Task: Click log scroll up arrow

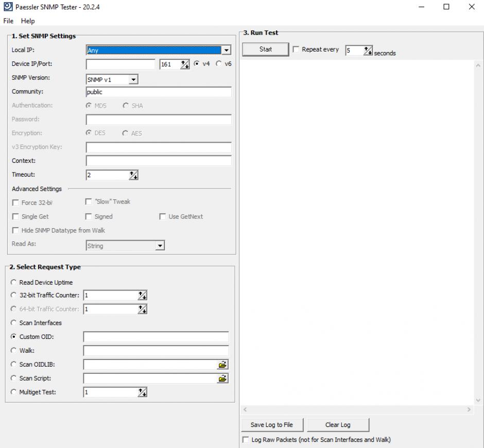Action: (x=478, y=65)
